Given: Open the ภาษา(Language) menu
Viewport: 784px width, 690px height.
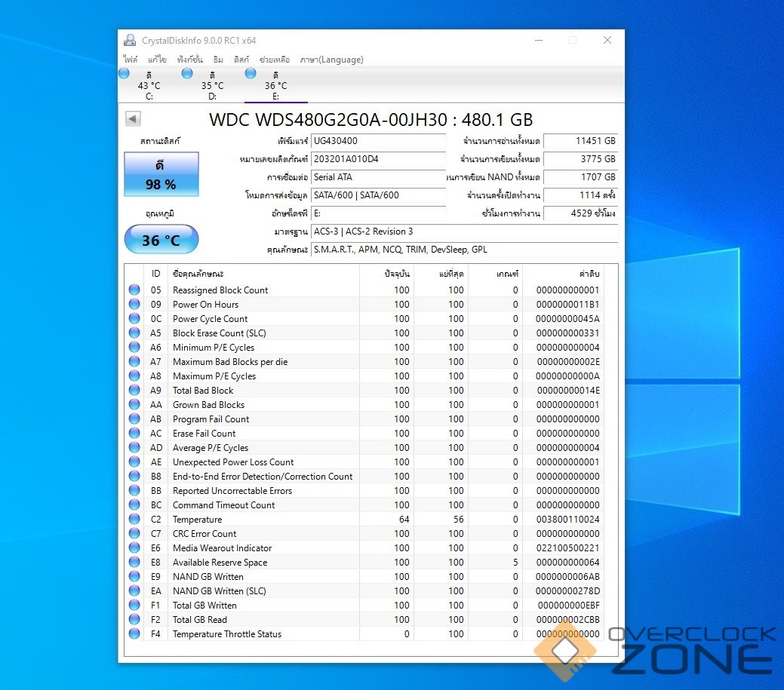Looking at the screenshot, I should click(331, 60).
